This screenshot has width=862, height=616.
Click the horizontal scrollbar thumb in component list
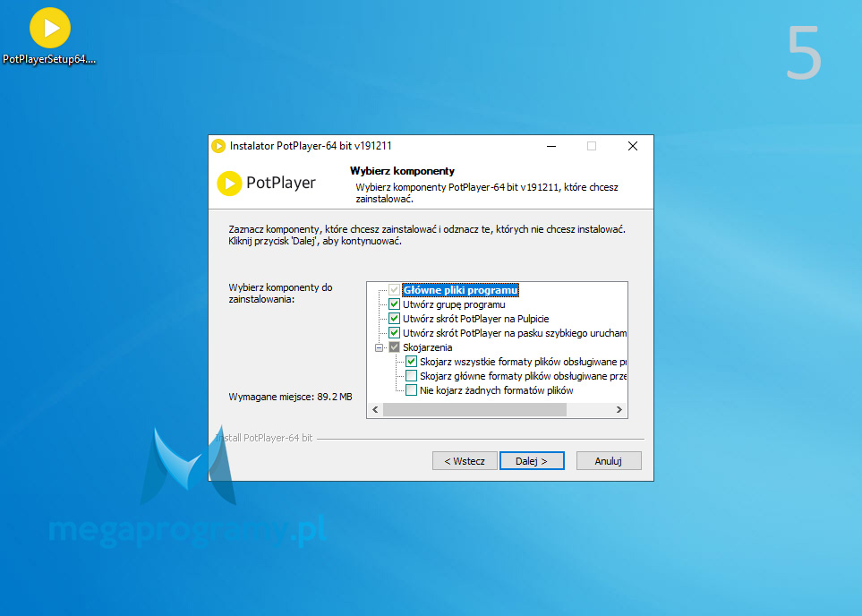pyautogui.click(x=475, y=410)
